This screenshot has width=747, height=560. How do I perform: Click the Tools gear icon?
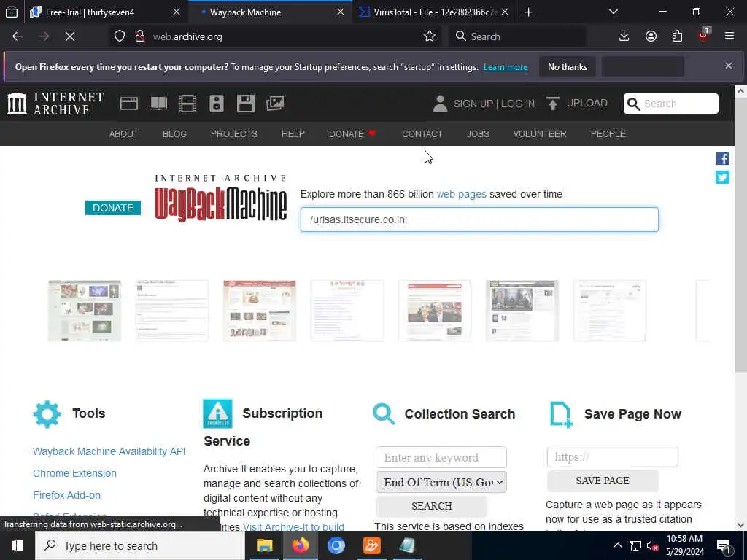coord(47,414)
